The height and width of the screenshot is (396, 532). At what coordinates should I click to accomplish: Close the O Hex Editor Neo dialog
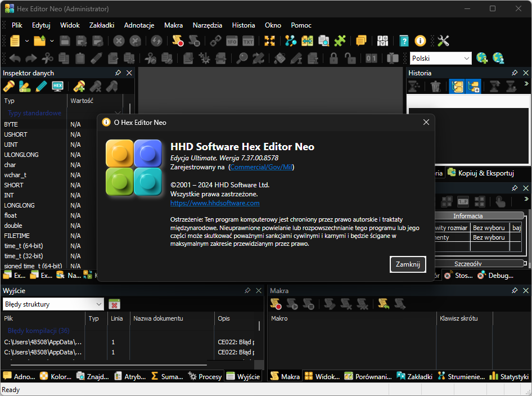pyautogui.click(x=426, y=122)
